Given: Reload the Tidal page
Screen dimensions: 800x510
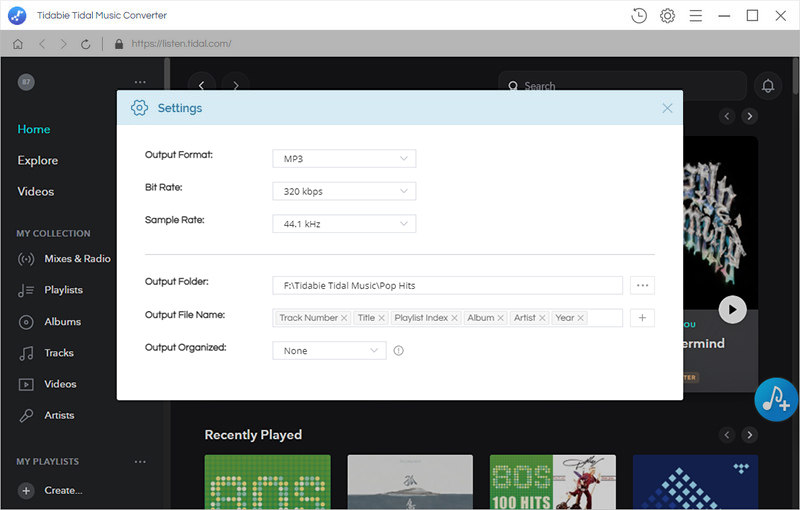Looking at the screenshot, I should pyautogui.click(x=86, y=44).
